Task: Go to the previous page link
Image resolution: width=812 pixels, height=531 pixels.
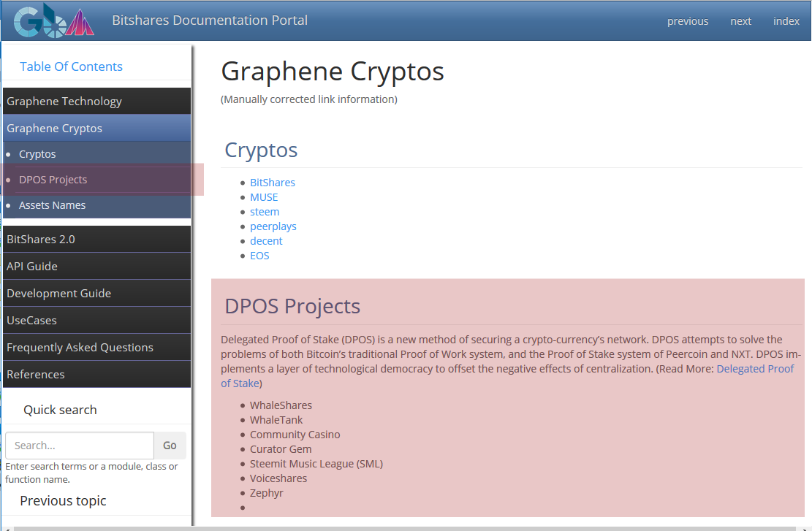Action: 687,21
